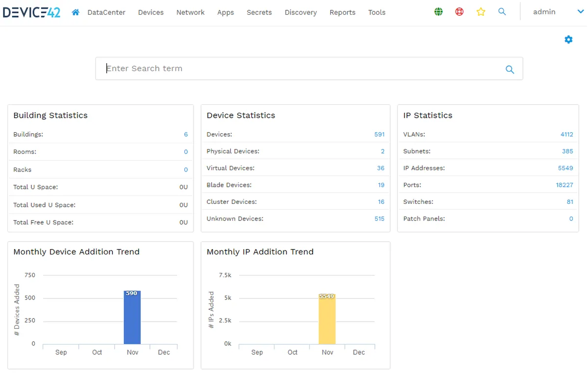This screenshot has width=588, height=373.
Task: Open the red lifebuoy help icon
Action: point(459,12)
